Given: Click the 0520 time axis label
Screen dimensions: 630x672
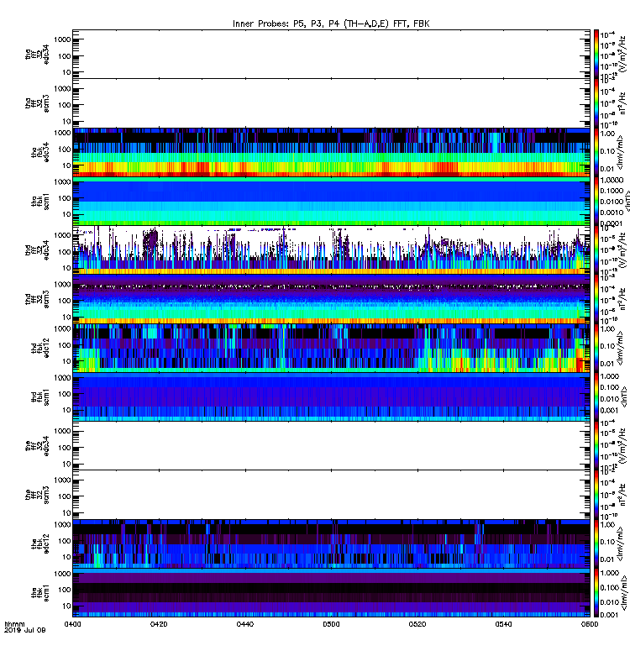Looking at the screenshot, I should (417, 624).
